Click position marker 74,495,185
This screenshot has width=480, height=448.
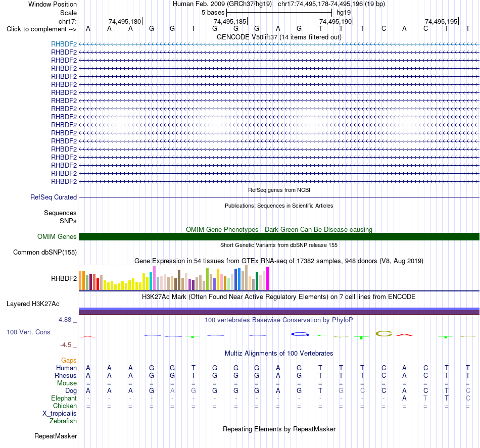(230, 21)
